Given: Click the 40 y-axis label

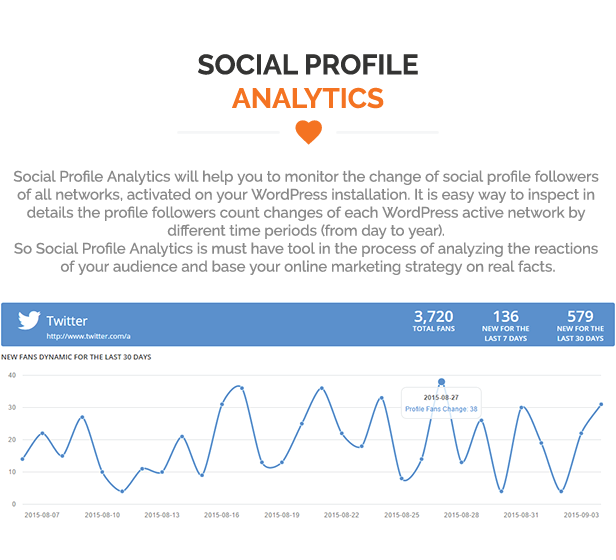Looking at the screenshot, I should point(12,375).
